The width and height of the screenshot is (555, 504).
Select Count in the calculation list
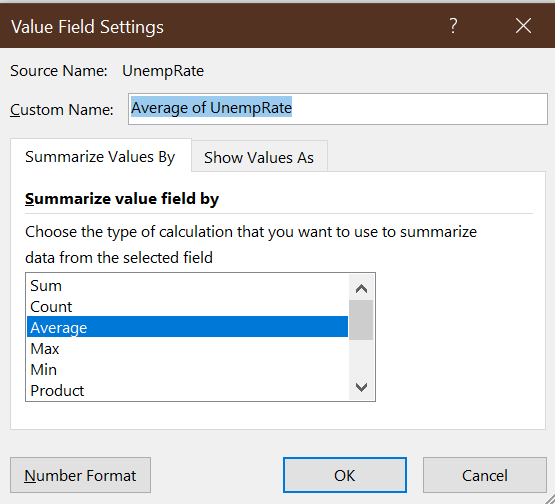coord(188,307)
